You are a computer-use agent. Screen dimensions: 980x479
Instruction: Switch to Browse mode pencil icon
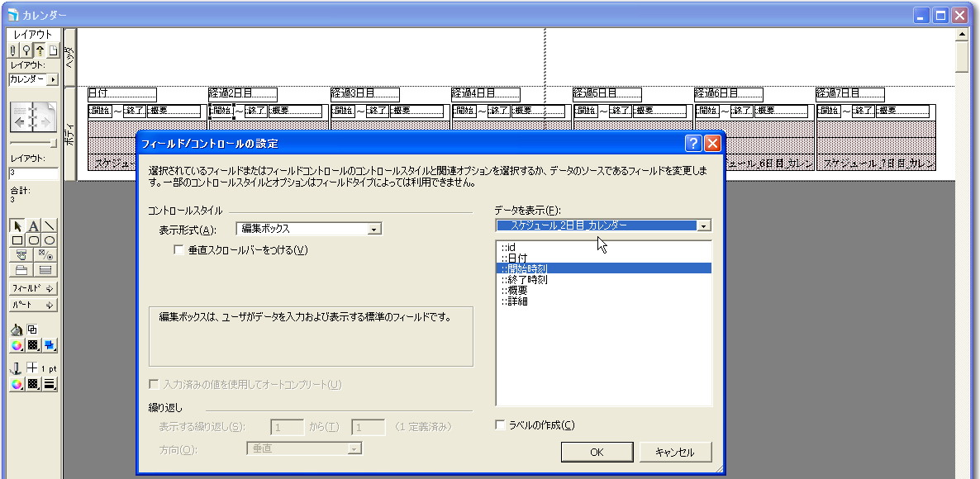[x=14, y=51]
